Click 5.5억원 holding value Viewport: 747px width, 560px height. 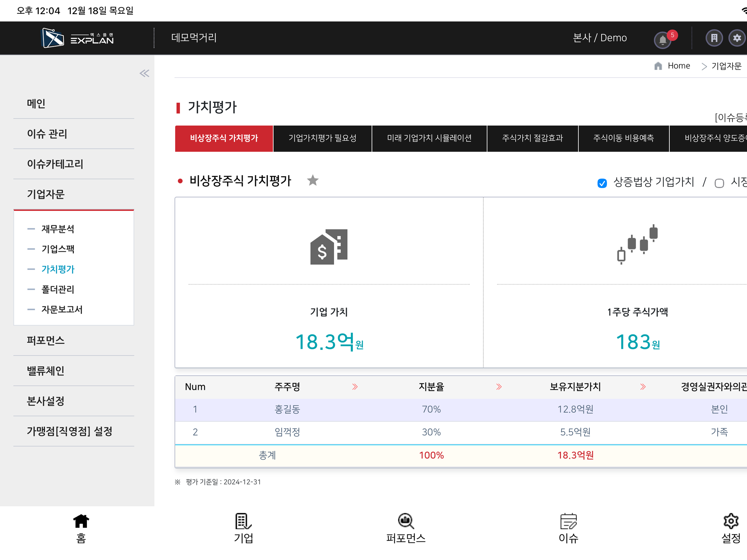(576, 432)
